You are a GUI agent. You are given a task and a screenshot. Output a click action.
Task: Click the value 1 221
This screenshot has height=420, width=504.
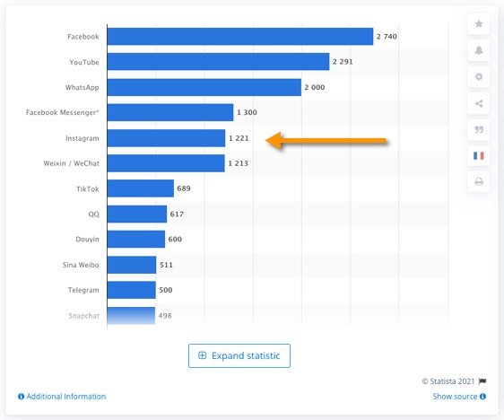(239, 138)
